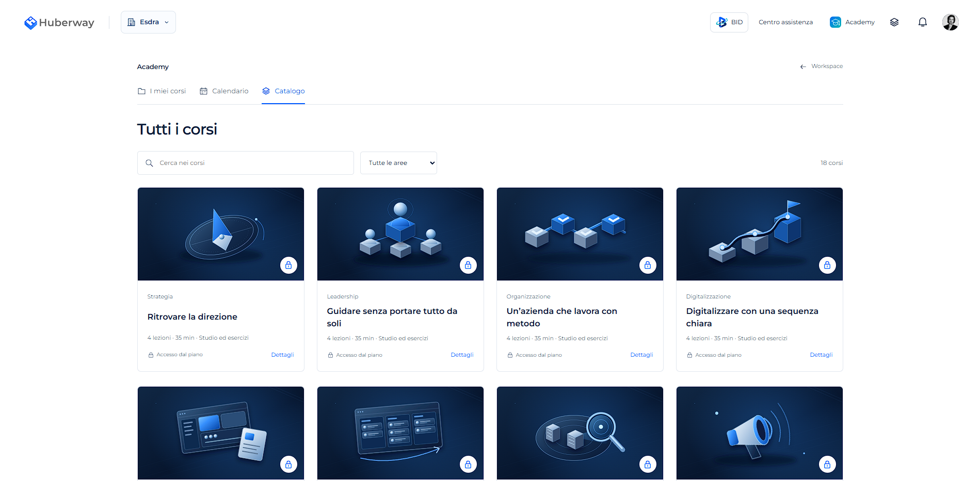
Task: Click the 18 corsi count
Action: coord(831,163)
